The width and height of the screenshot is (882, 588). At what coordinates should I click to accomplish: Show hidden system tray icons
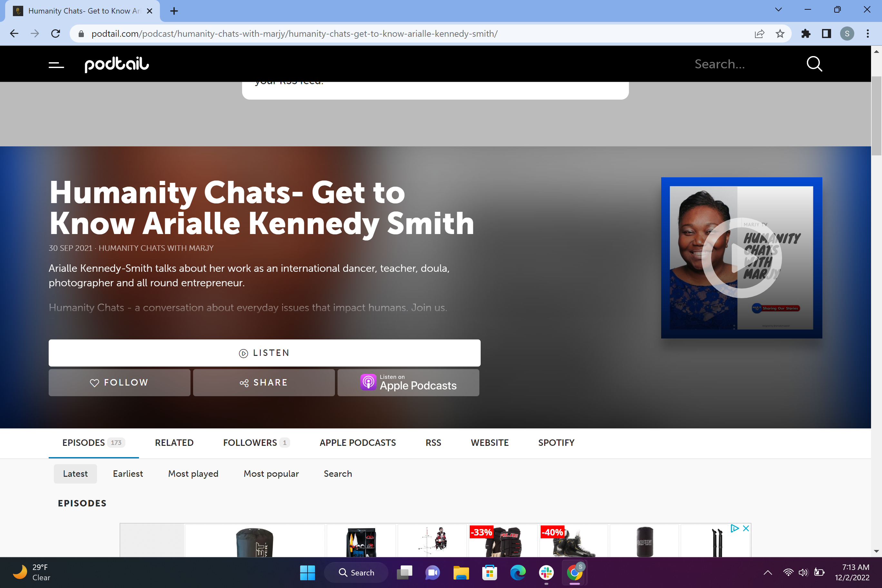pyautogui.click(x=768, y=572)
